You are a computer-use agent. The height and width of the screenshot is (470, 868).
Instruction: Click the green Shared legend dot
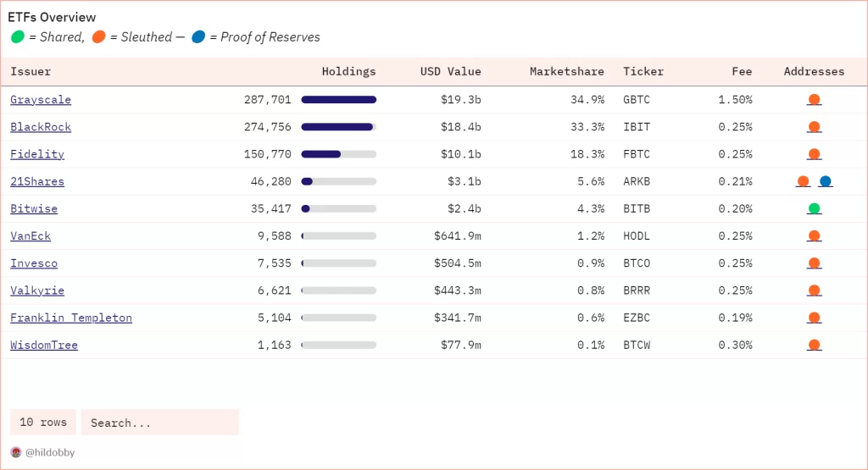[18, 37]
